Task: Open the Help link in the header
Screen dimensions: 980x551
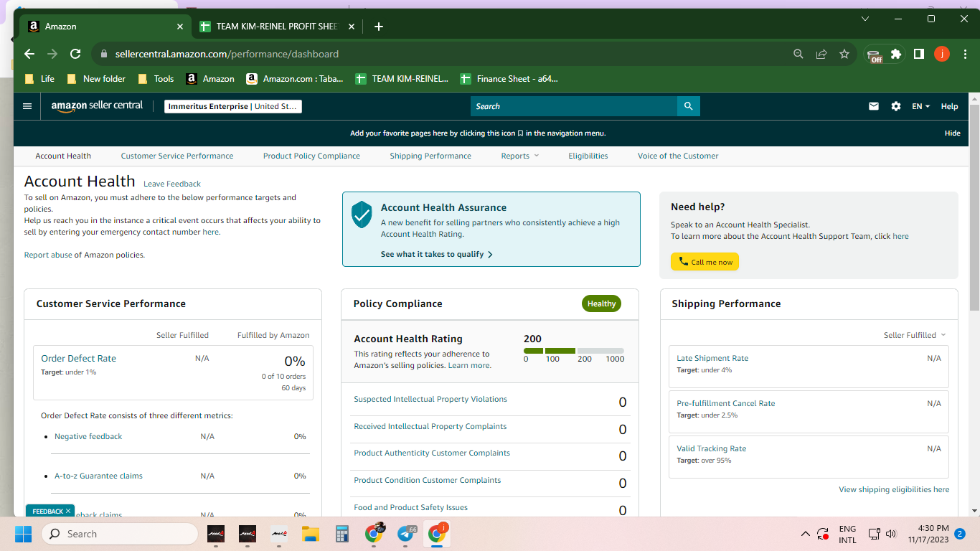Action: (x=949, y=106)
